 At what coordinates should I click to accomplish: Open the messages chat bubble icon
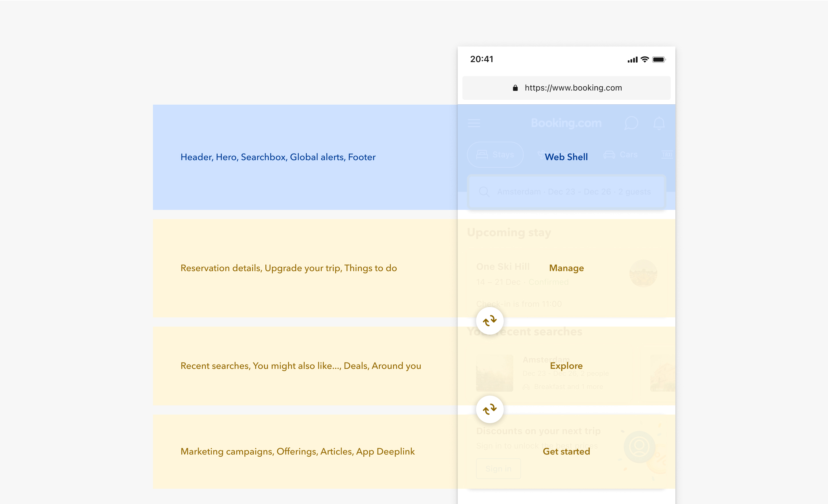[x=631, y=123]
